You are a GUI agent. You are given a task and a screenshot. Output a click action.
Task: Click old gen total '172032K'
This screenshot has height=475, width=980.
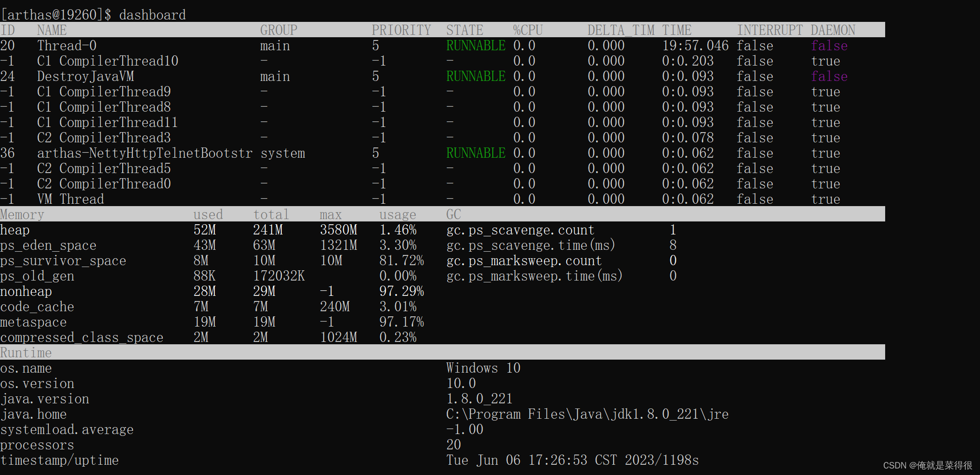click(x=279, y=276)
